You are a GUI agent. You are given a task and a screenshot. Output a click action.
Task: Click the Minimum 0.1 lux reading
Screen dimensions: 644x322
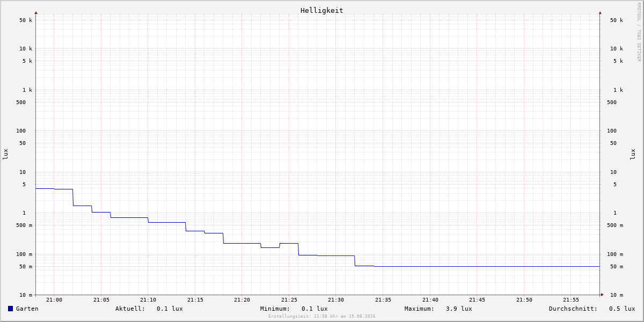tap(314, 309)
